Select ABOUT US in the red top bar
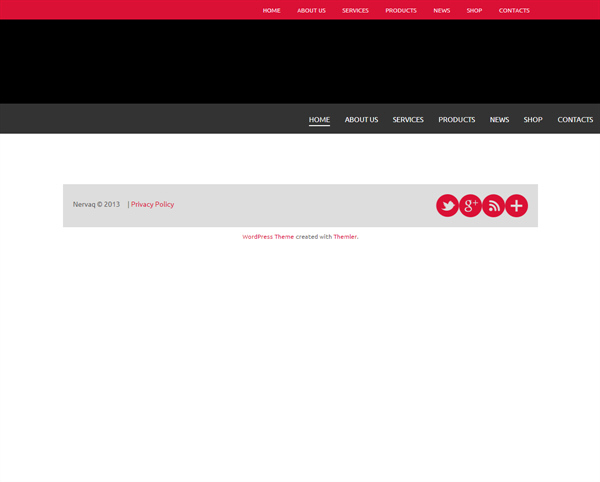600x482 pixels. 311,10
